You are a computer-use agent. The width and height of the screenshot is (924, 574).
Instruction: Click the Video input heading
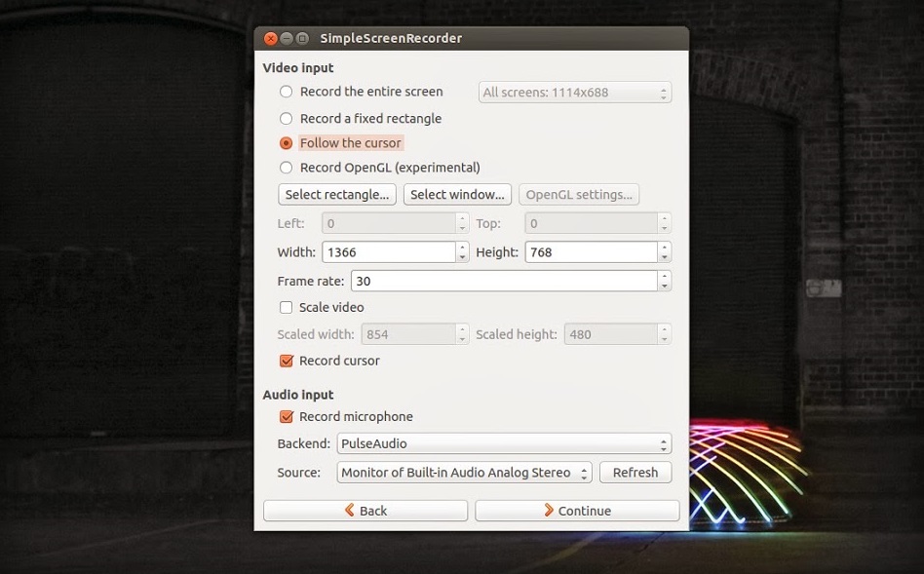point(298,68)
